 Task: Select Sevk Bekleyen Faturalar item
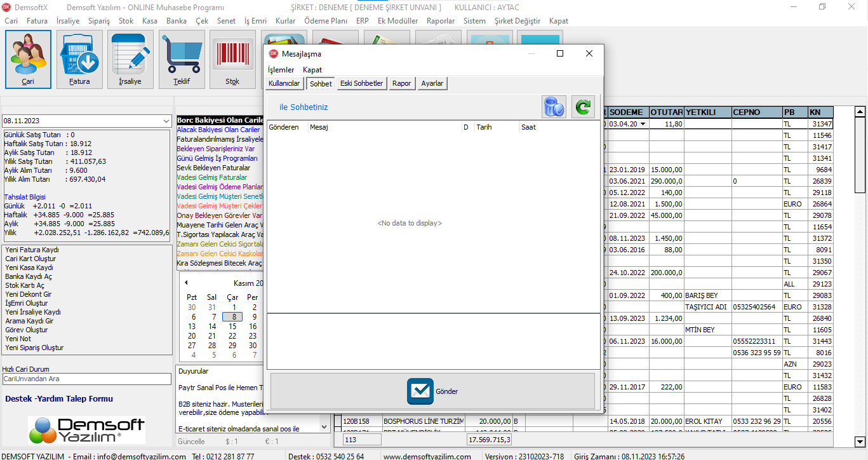[x=213, y=168]
